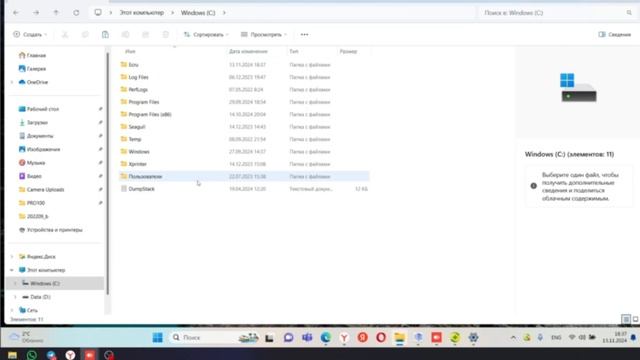The image size is (640, 360).
Task: Open Camera Uploads in the sidebar
Action: 45,189
